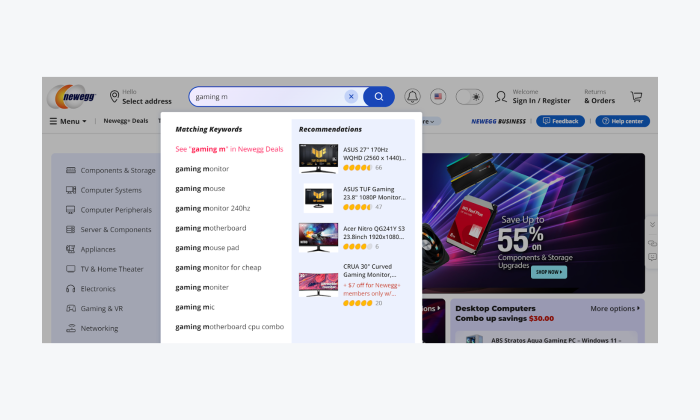Click the blue search magnifier button
700x420 pixels.
tap(379, 96)
